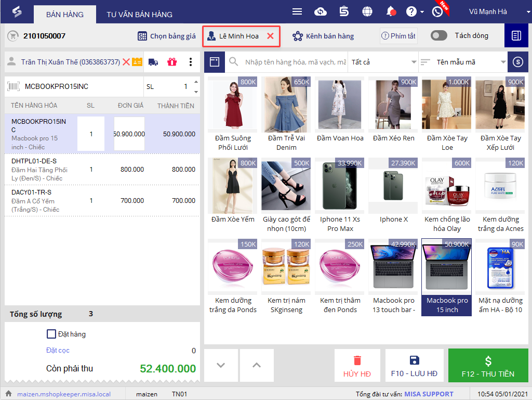Image resolution: width=532 pixels, height=400 pixels.
Task: Add Đầm Suông Phối Lưới product
Action: 233,114
